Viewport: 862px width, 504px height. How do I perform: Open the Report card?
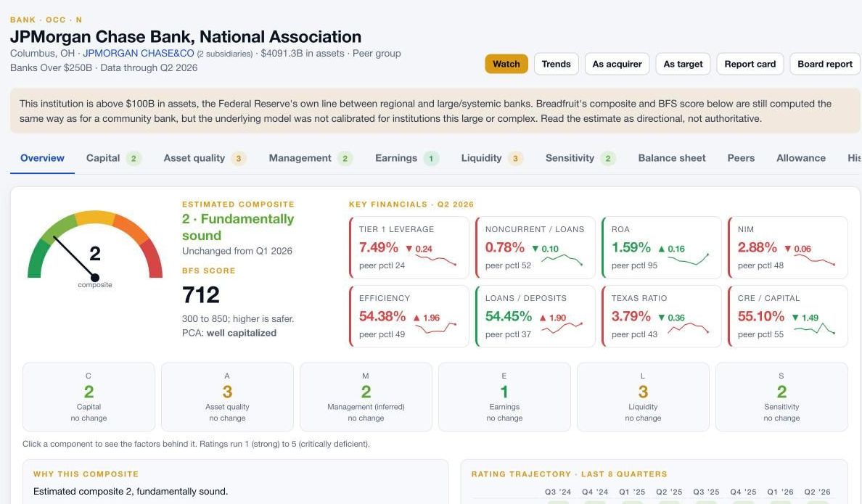[x=750, y=64]
